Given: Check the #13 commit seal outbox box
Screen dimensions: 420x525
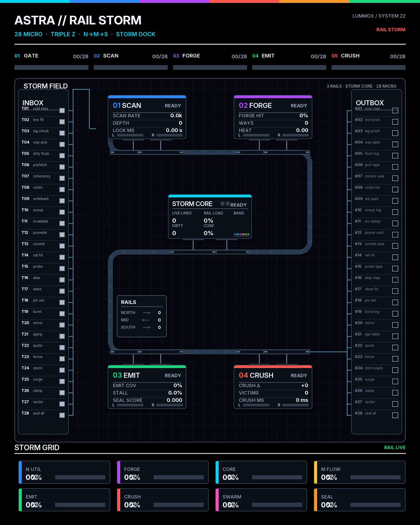Looking at the screenshot, I should click(395, 246).
